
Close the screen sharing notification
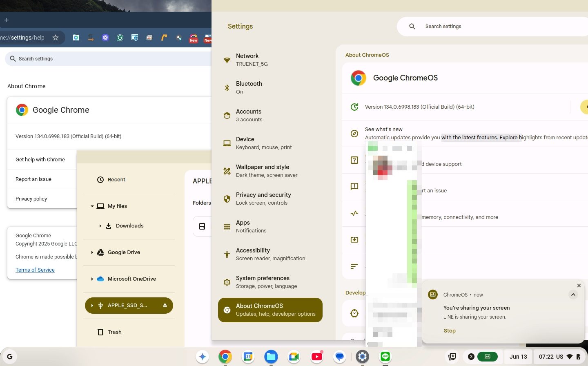[x=579, y=286]
